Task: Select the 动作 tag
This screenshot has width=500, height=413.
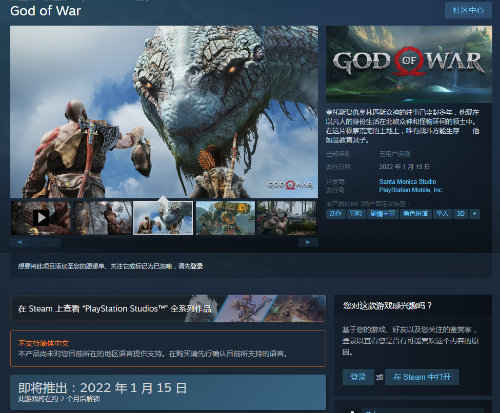Action: tap(335, 214)
